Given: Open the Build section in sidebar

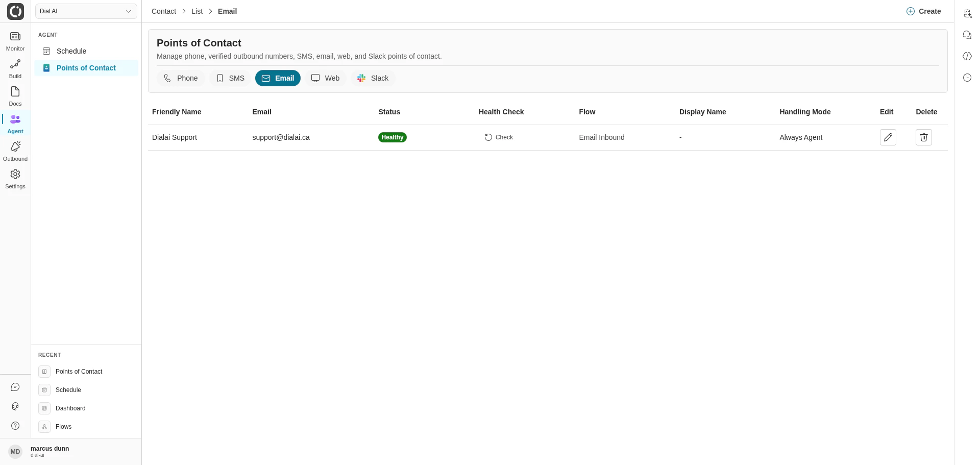Looking at the screenshot, I should 15,69.
